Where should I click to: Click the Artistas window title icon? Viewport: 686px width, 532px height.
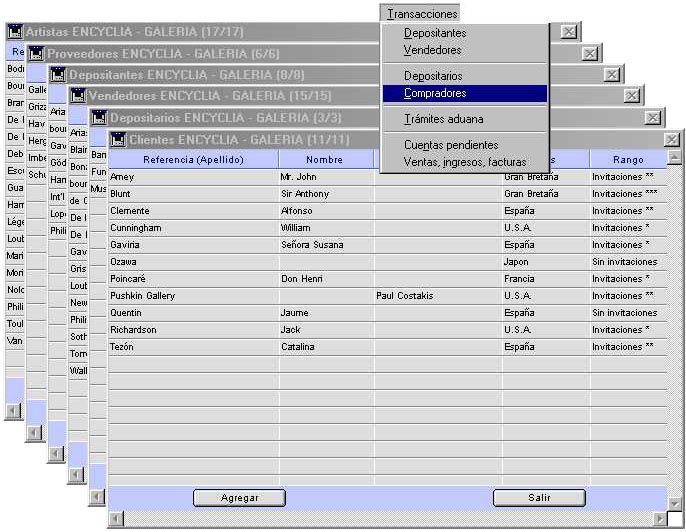tap(15, 32)
